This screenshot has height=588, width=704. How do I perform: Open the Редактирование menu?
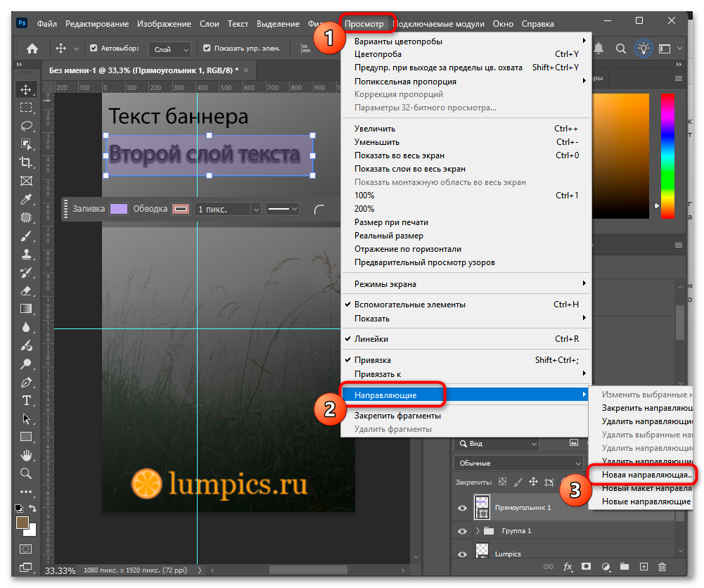(97, 24)
